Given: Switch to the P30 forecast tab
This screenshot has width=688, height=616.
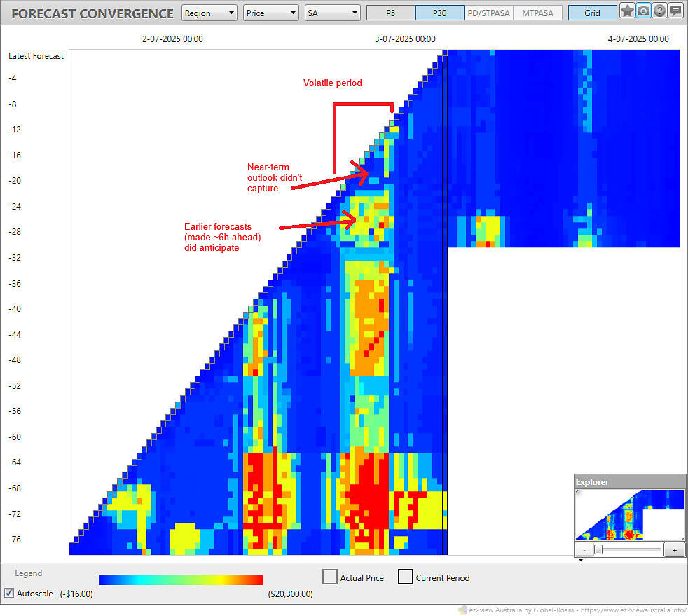Looking at the screenshot, I should click(440, 13).
